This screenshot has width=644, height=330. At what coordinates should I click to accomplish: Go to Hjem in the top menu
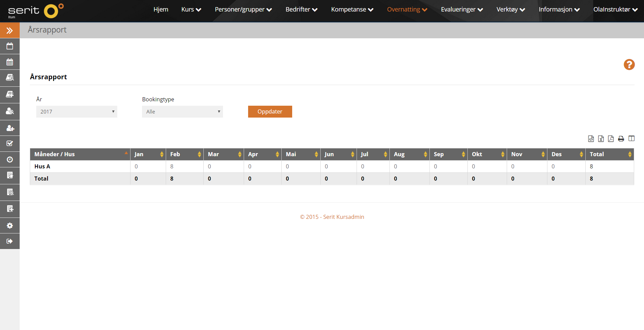tap(161, 9)
